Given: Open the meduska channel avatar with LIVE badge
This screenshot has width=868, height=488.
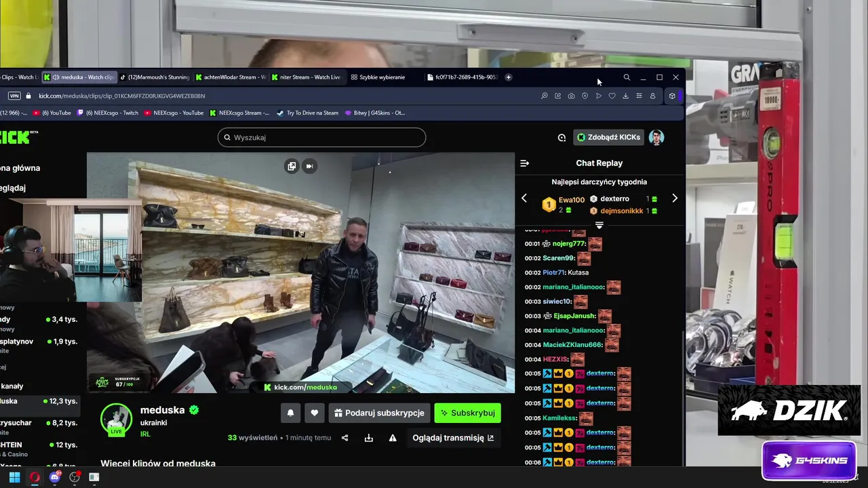Looking at the screenshot, I should pyautogui.click(x=116, y=419).
